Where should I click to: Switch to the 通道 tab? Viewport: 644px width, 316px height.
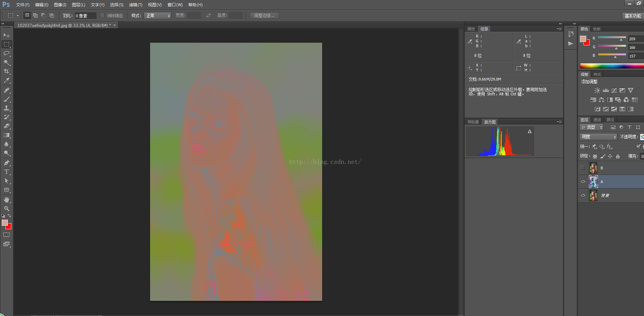point(597,120)
